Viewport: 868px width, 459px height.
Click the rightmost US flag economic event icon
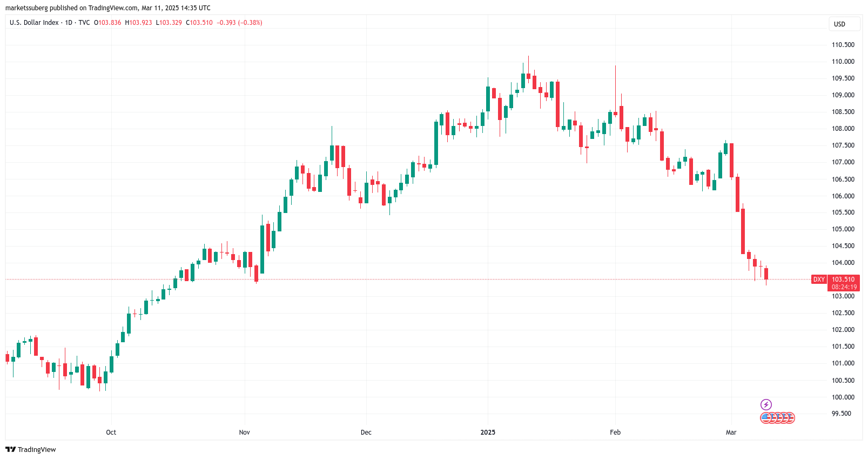pyautogui.click(x=790, y=417)
